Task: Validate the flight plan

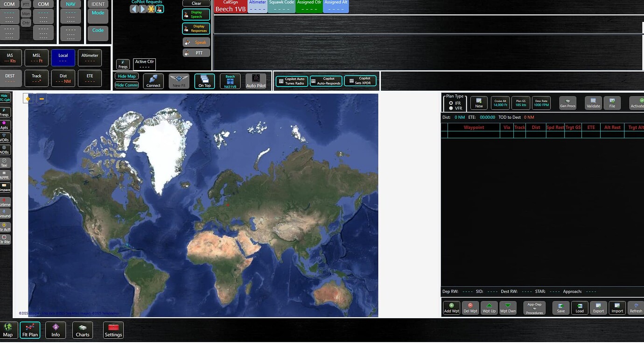Action: (593, 103)
